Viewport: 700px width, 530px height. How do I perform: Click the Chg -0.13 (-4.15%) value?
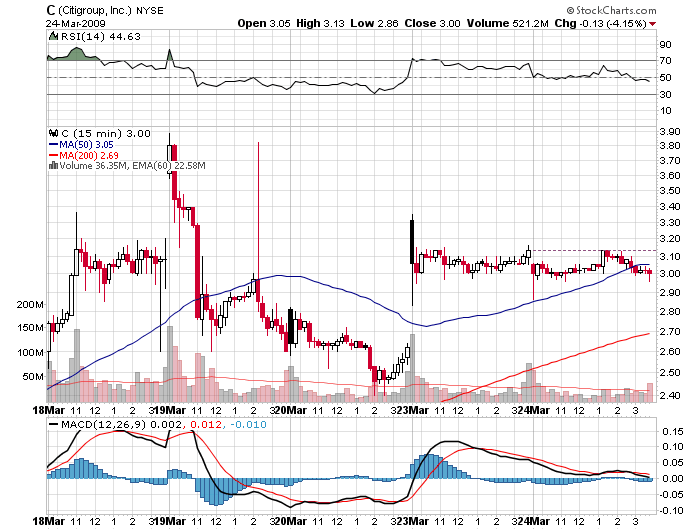click(x=600, y=23)
